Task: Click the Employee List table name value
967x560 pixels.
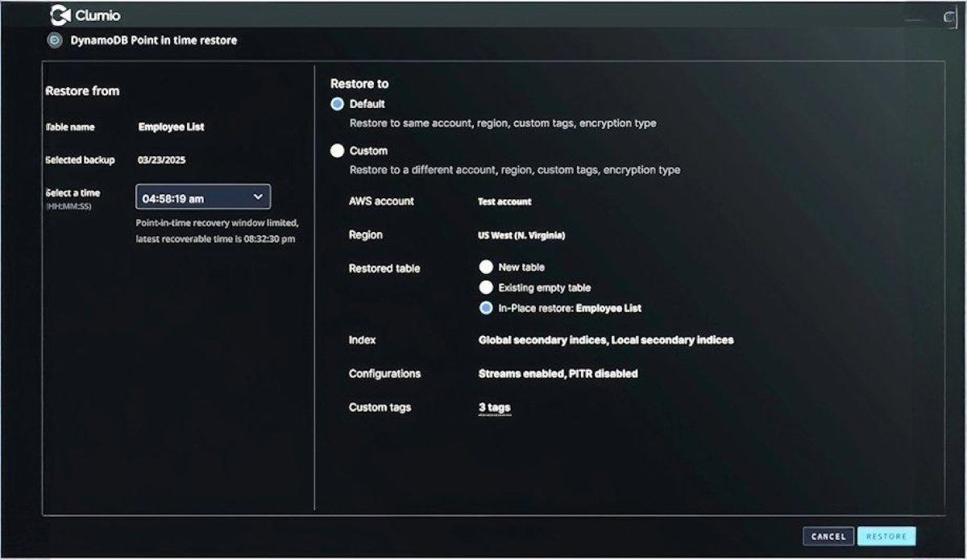Action: [171, 127]
